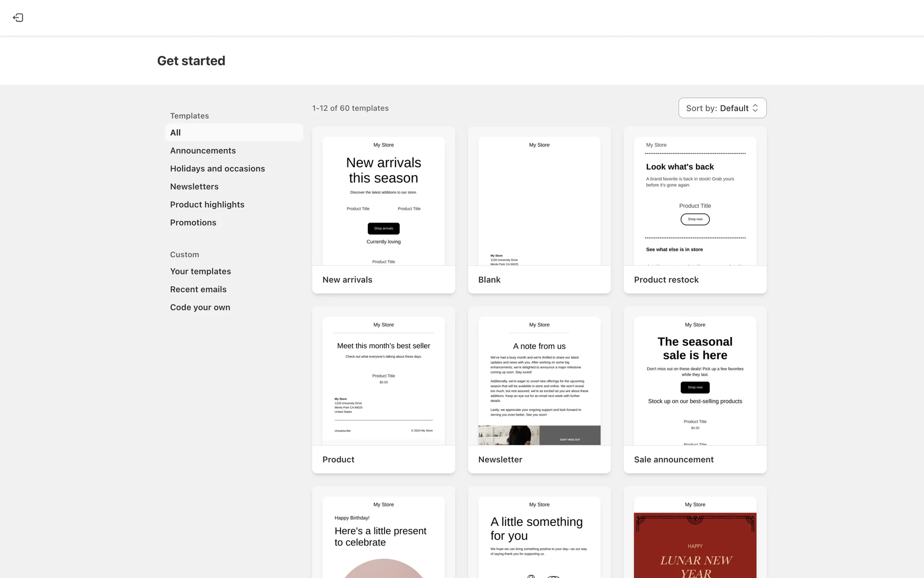Open Your templates section
The width and height of the screenshot is (924, 578).
(200, 271)
